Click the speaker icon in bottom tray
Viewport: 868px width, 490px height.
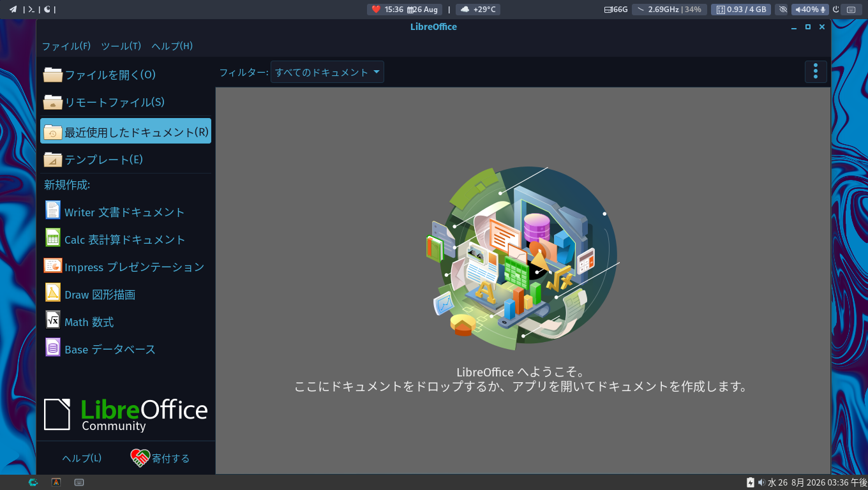[x=761, y=482]
